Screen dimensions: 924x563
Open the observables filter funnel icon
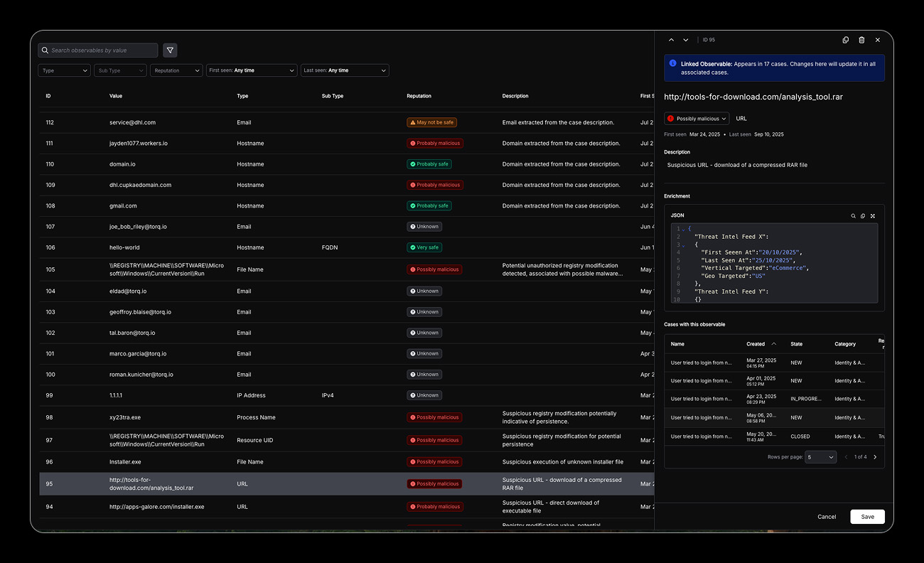(170, 50)
